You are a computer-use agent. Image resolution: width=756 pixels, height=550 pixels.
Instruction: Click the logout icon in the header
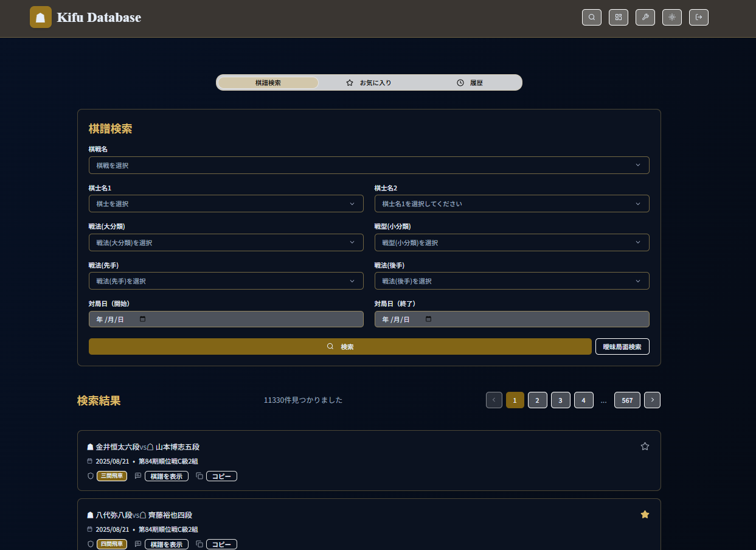pos(698,17)
